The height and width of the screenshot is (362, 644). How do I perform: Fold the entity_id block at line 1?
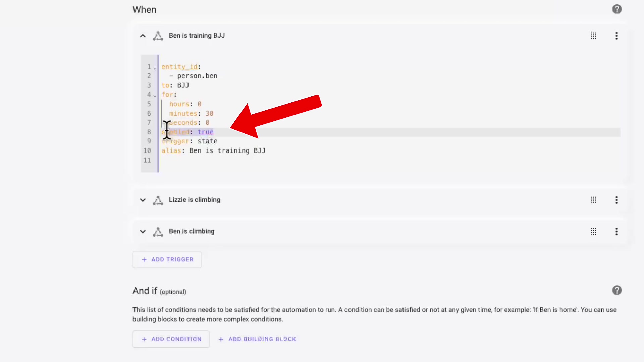point(155,68)
